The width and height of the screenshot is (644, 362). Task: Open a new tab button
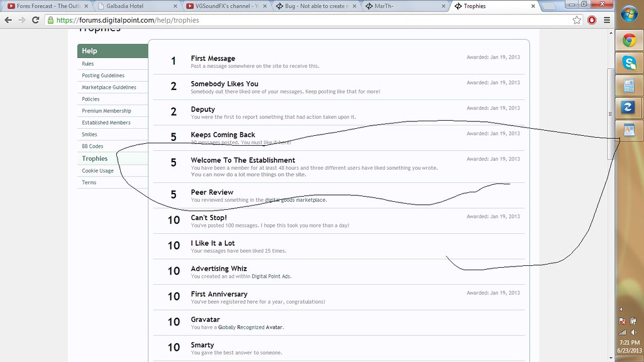tap(550, 6)
